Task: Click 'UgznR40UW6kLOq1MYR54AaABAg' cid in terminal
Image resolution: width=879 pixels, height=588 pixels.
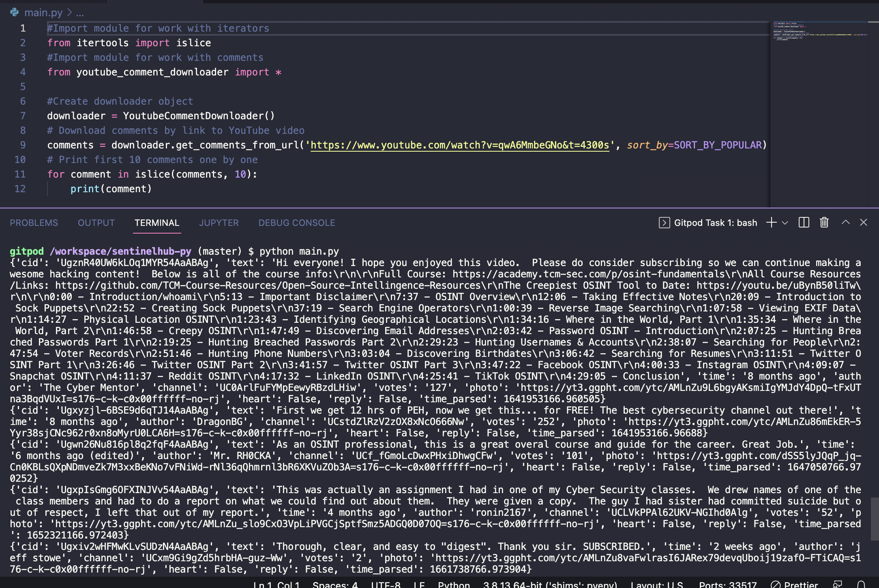Action: [x=135, y=263]
